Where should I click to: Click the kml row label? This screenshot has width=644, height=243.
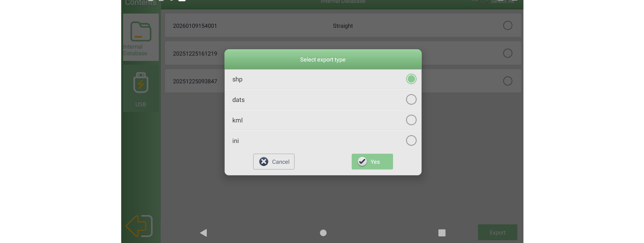(237, 120)
